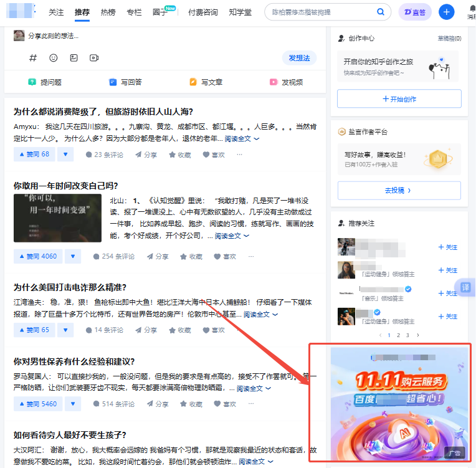Open the 11.11购云服务 ad banner
Image resolution: width=476 pixels, height=468 pixels.
click(x=399, y=404)
